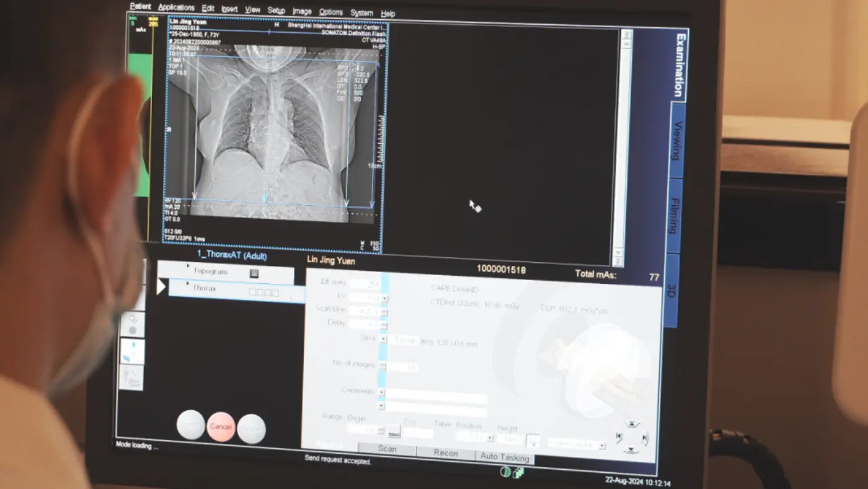Click the Range End field
This screenshot has width=868, height=489.
point(418,433)
